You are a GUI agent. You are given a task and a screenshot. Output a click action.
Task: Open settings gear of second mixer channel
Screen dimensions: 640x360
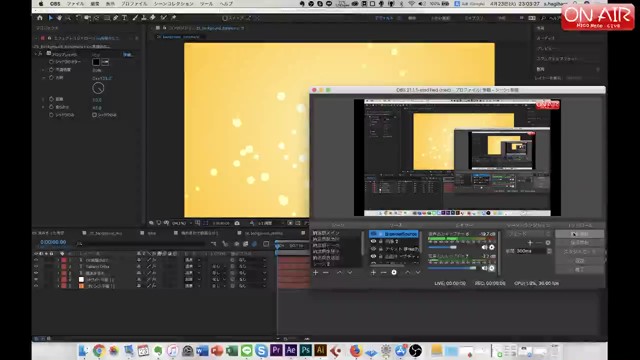492,268
